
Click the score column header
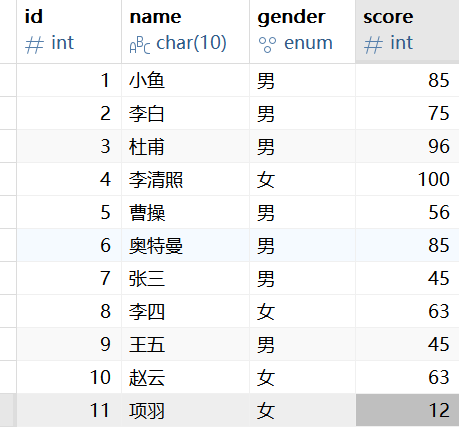click(x=407, y=31)
